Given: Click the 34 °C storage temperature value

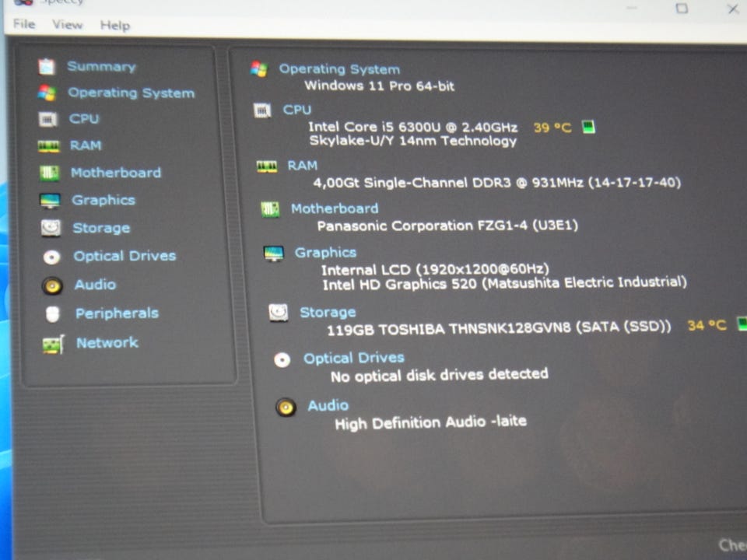Looking at the screenshot, I should point(707,325).
